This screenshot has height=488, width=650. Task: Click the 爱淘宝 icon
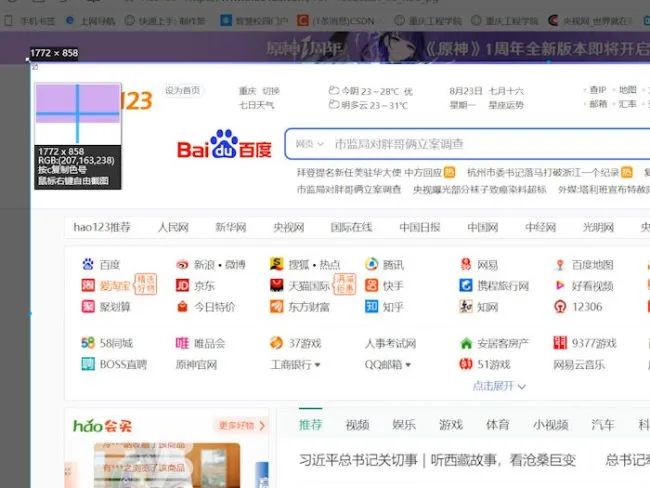click(88, 285)
